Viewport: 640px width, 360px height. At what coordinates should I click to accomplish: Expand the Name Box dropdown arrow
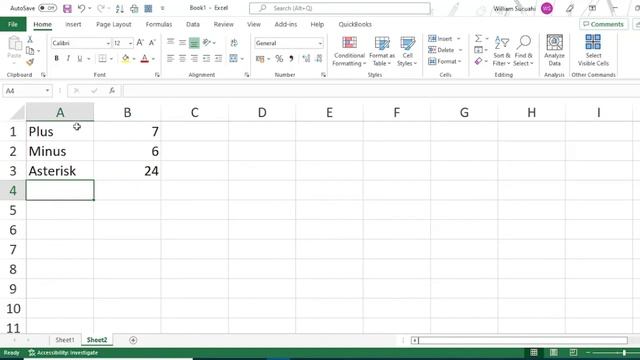[x=47, y=91]
